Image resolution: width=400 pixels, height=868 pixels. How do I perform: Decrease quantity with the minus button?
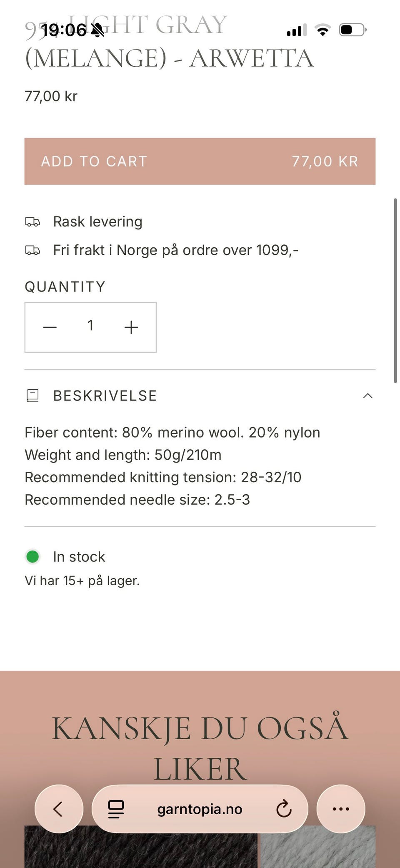coord(50,327)
